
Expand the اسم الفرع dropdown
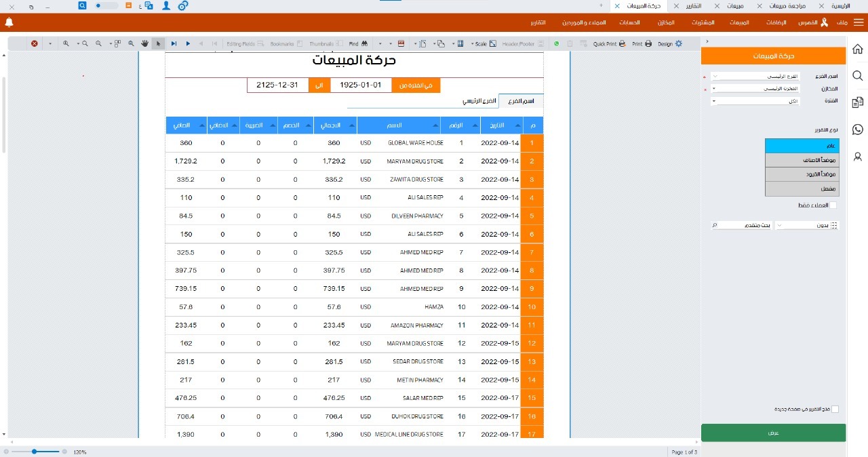pyautogui.click(x=755, y=76)
